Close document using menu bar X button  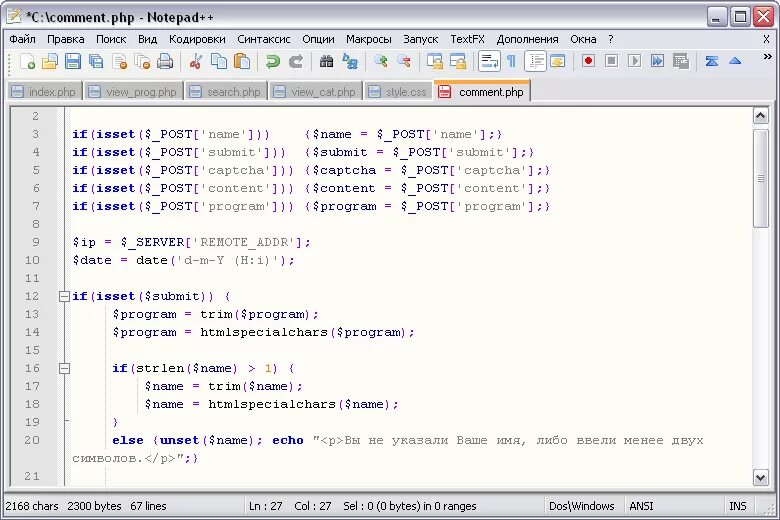coord(766,39)
